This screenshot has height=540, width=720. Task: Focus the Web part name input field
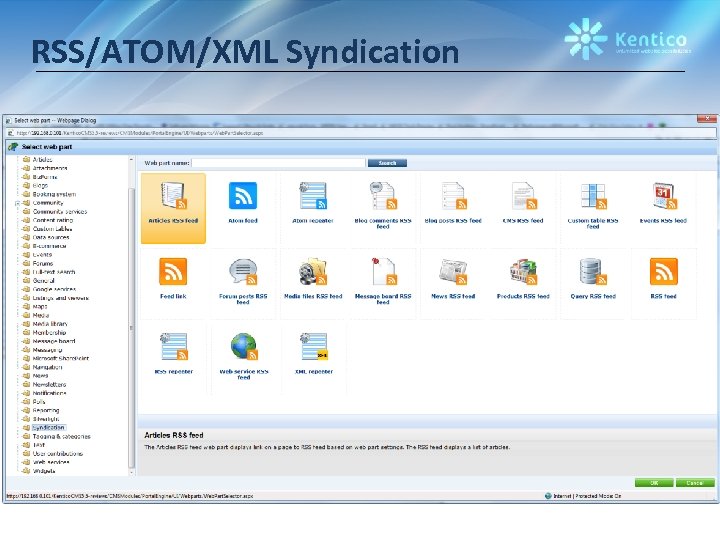pyautogui.click(x=279, y=163)
